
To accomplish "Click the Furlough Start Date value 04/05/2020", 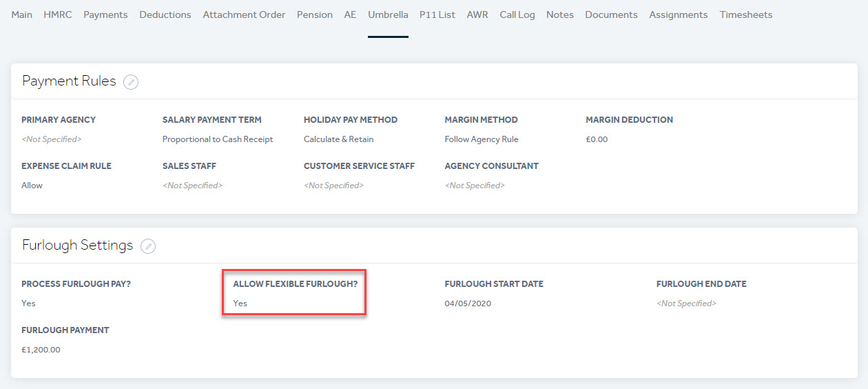I will 468,303.
